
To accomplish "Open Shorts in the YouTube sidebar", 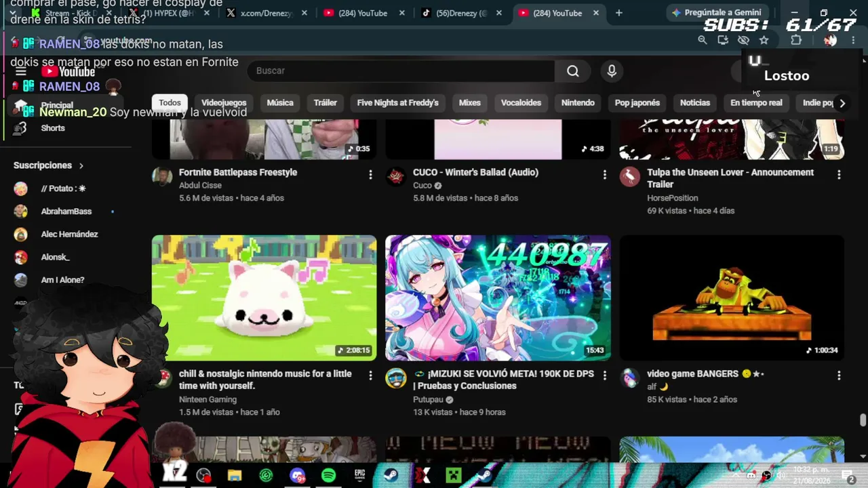I will tap(53, 128).
